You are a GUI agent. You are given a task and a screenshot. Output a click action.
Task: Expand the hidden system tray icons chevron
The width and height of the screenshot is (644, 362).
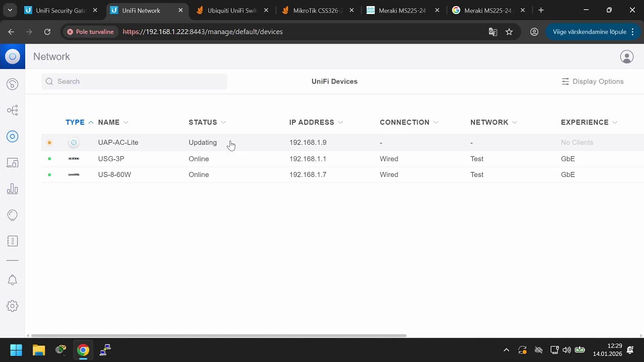tap(507, 350)
